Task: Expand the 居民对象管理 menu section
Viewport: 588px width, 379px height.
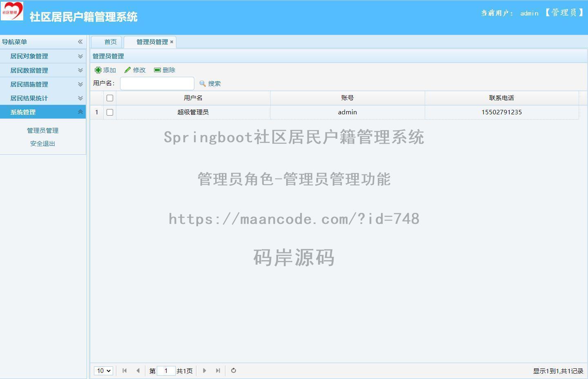Action: pyautogui.click(x=43, y=56)
